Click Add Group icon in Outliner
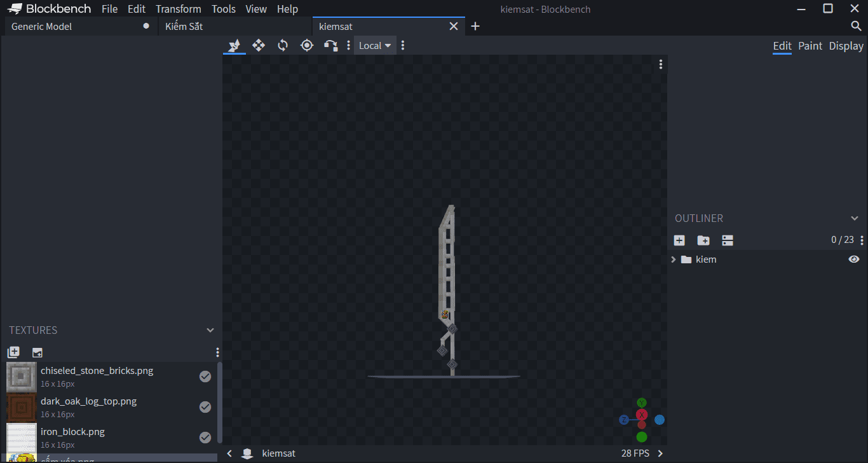The height and width of the screenshot is (463, 868). pyautogui.click(x=703, y=240)
